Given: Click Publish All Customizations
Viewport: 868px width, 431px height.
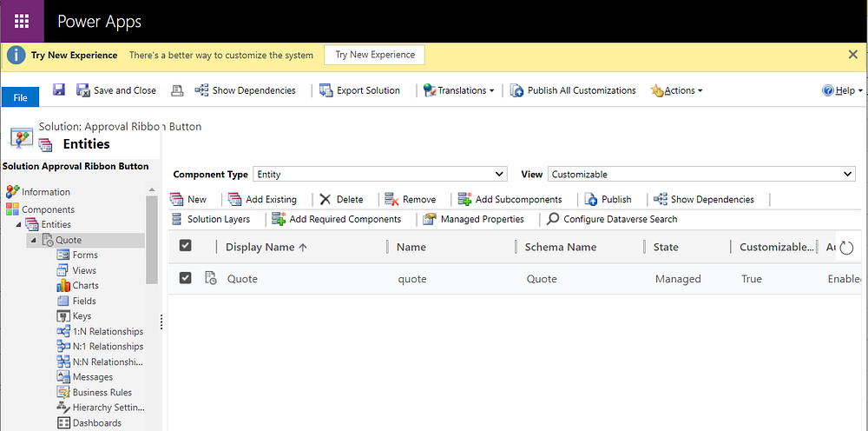Looking at the screenshot, I should tap(573, 90).
